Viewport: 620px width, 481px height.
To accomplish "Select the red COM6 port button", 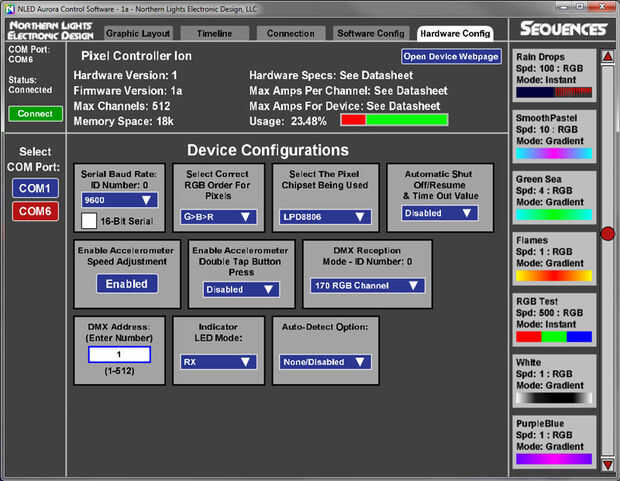I will (x=35, y=211).
